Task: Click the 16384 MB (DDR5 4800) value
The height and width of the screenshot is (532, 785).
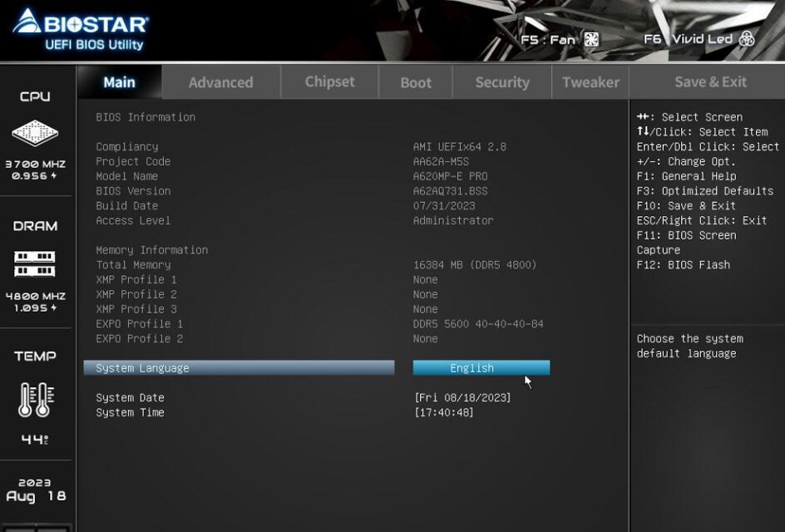Action: [475, 264]
